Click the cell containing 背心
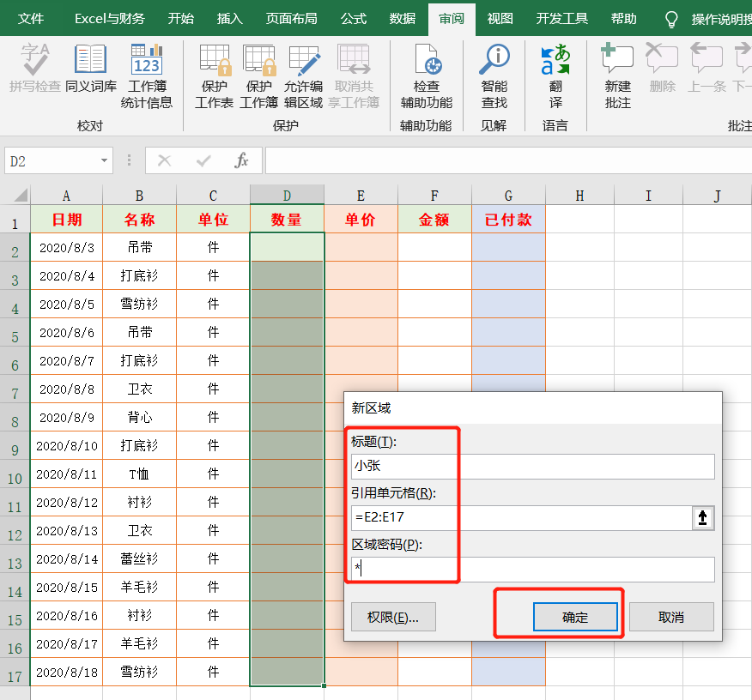 [140, 417]
